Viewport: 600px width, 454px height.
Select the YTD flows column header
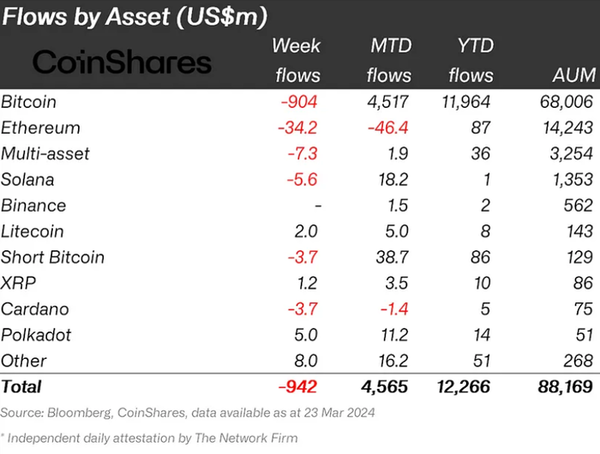pyautogui.click(x=471, y=60)
